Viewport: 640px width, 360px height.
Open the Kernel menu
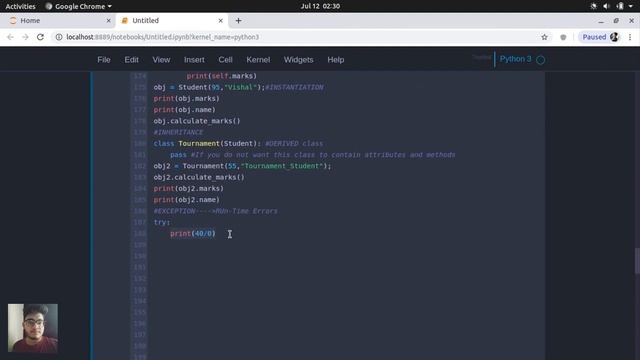coord(258,60)
